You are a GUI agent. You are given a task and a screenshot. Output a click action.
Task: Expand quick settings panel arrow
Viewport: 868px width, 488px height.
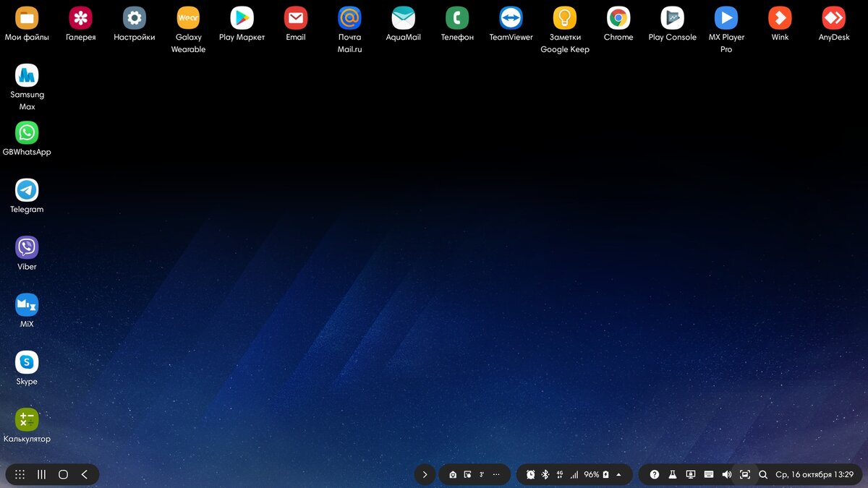click(618, 474)
